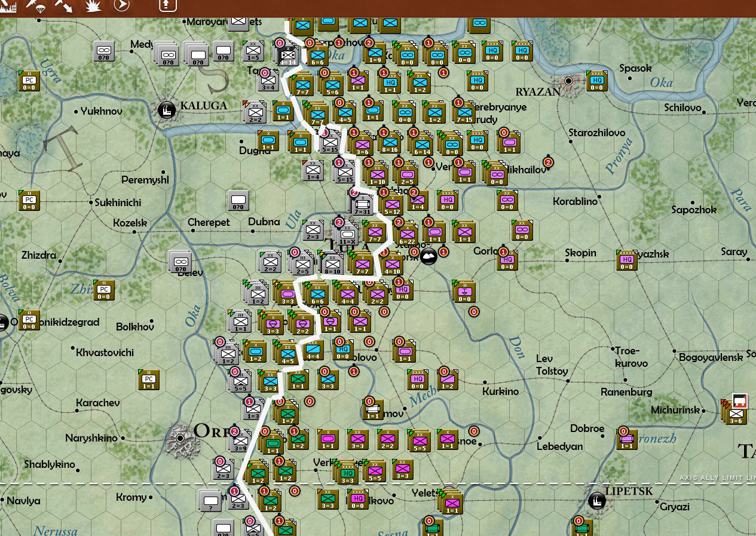Select the magenta 4=10 infantry counter
Image resolution: width=756 pixels, height=536 pixels.
(x=392, y=264)
